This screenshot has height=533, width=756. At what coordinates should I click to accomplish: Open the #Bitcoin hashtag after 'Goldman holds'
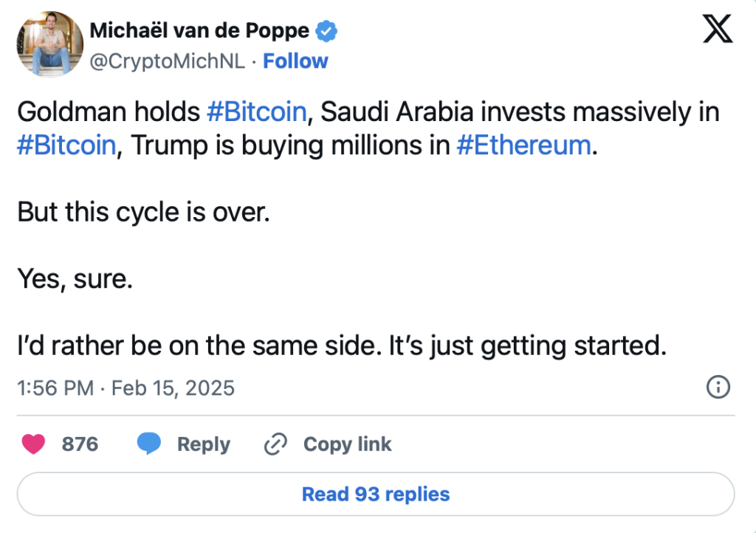255,111
